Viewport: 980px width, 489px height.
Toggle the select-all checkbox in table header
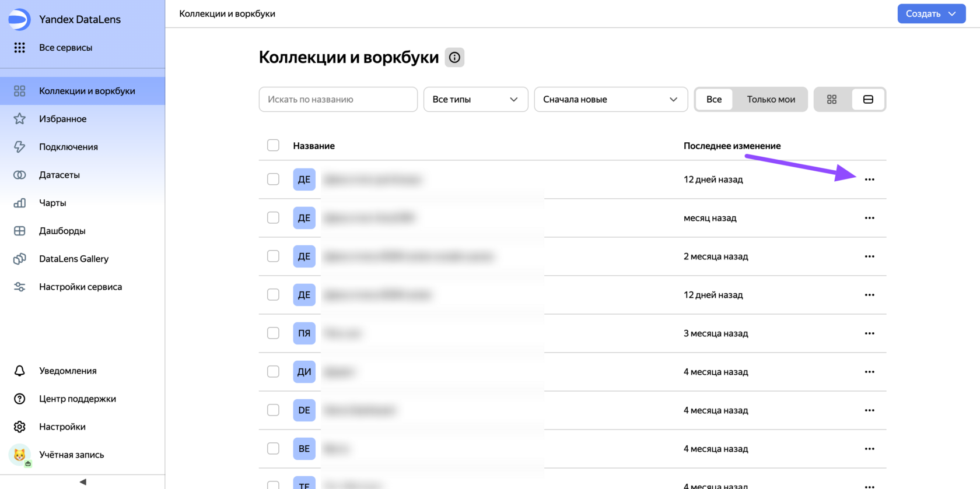pyautogui.click(x=273, y=145)
